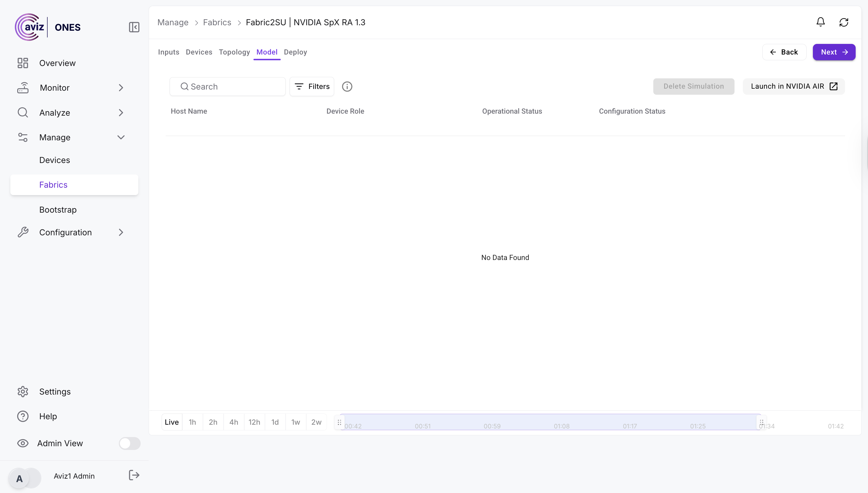Click the refresh icon in header
The image size is (868, 493).
(x=844, y=22)
